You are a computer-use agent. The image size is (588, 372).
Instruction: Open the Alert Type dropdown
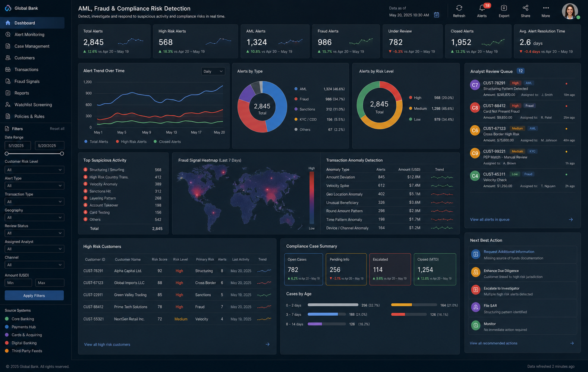point(34,185)
